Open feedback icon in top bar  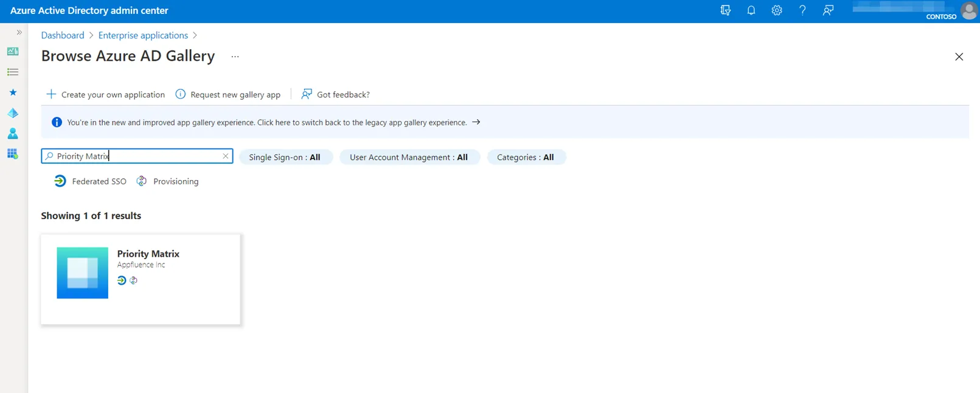pyautogui.click(x=828, y=10)
